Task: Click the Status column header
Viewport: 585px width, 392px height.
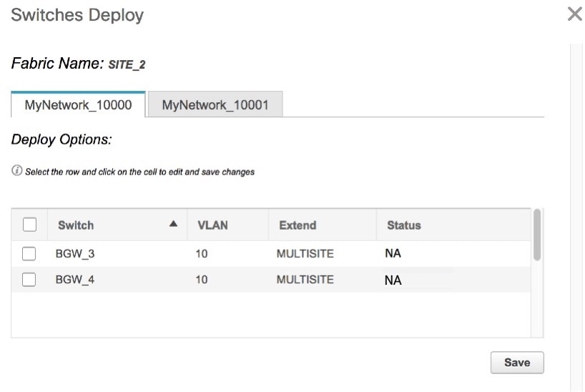Action: pyautogui.click(x=403, y=225)
